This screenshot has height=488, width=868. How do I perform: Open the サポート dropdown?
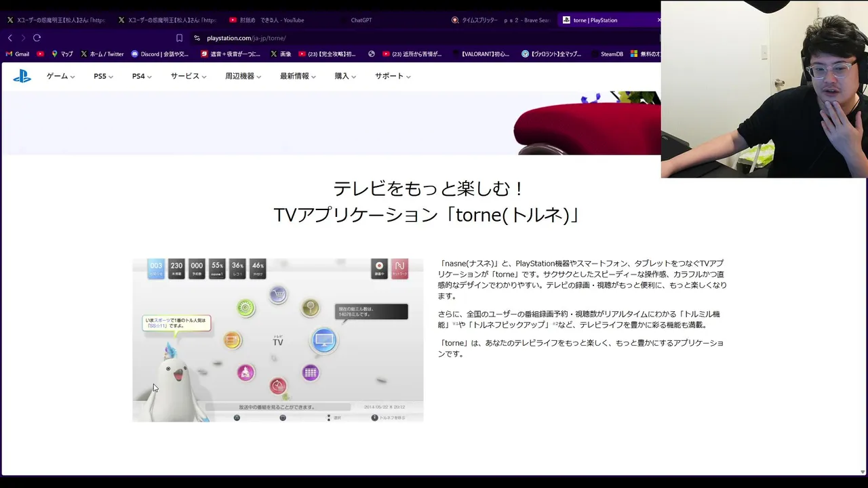[x=393, y=76]
